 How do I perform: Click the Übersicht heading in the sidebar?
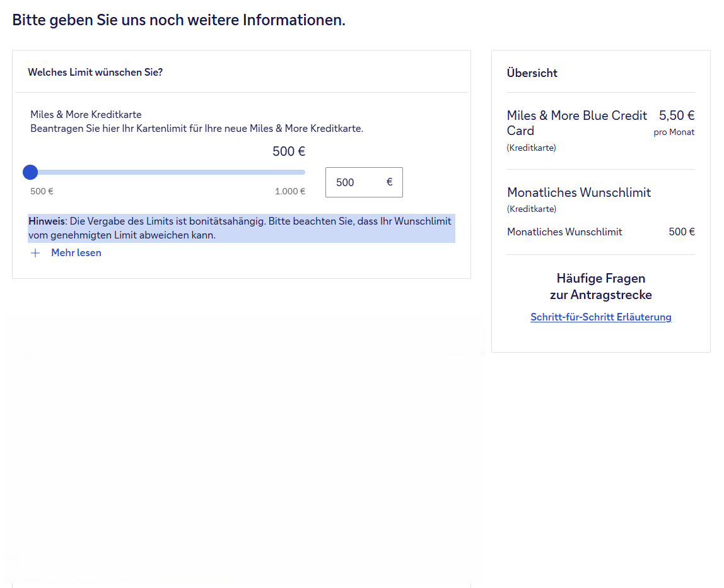(532, 73)
